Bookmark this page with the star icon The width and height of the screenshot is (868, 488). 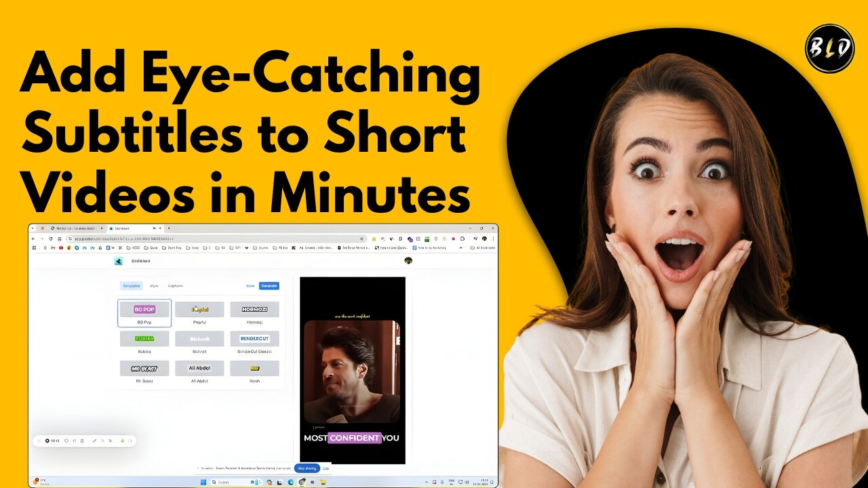point(361,239)
